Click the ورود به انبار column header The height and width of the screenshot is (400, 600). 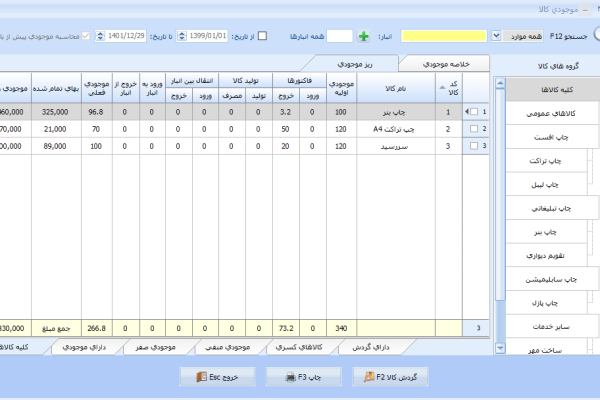pos(152,88)
